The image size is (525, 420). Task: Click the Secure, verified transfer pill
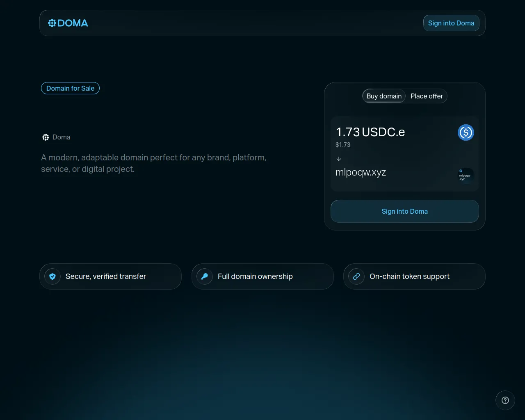pos(110,276)
